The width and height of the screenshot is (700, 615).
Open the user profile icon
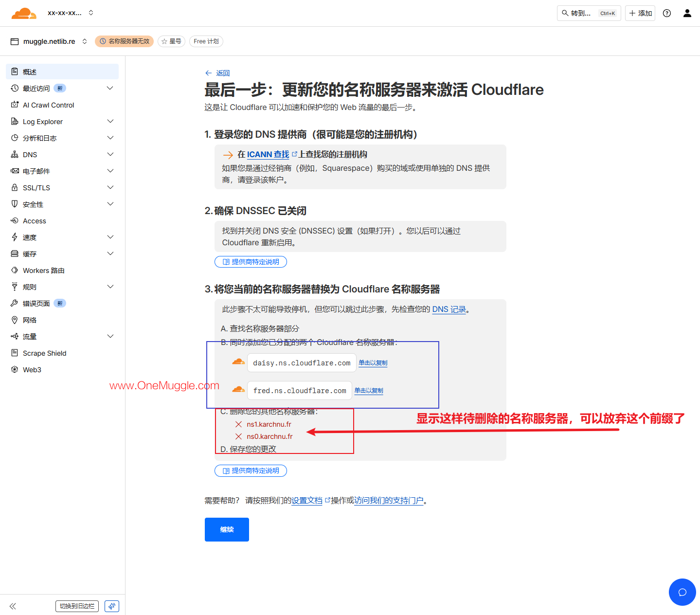687,13
